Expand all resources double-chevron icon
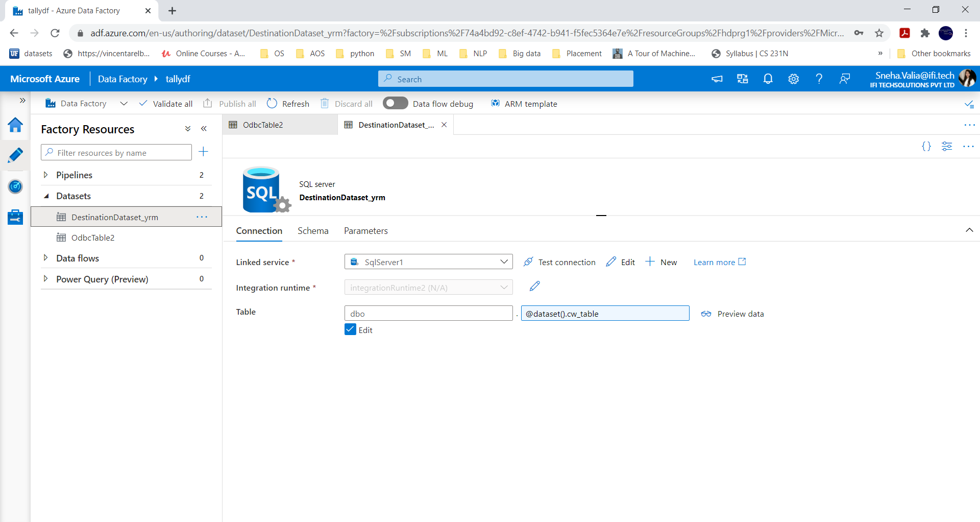 coord(188,129)
